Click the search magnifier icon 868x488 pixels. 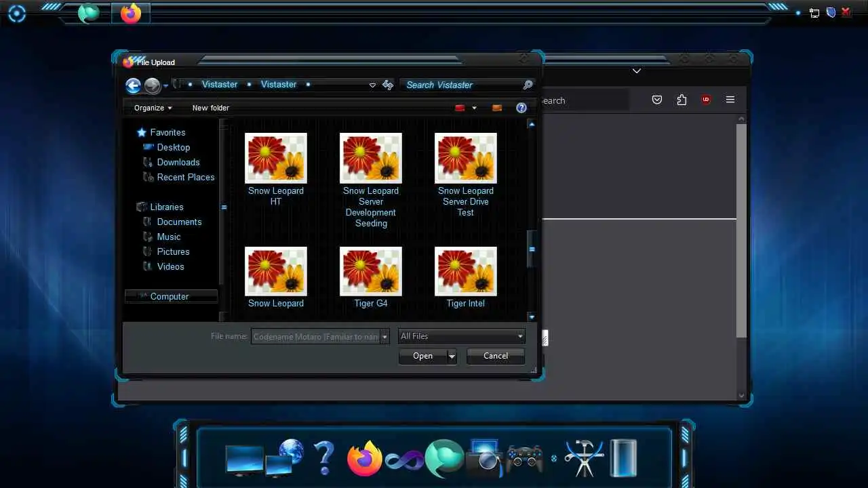pos(528,85)
